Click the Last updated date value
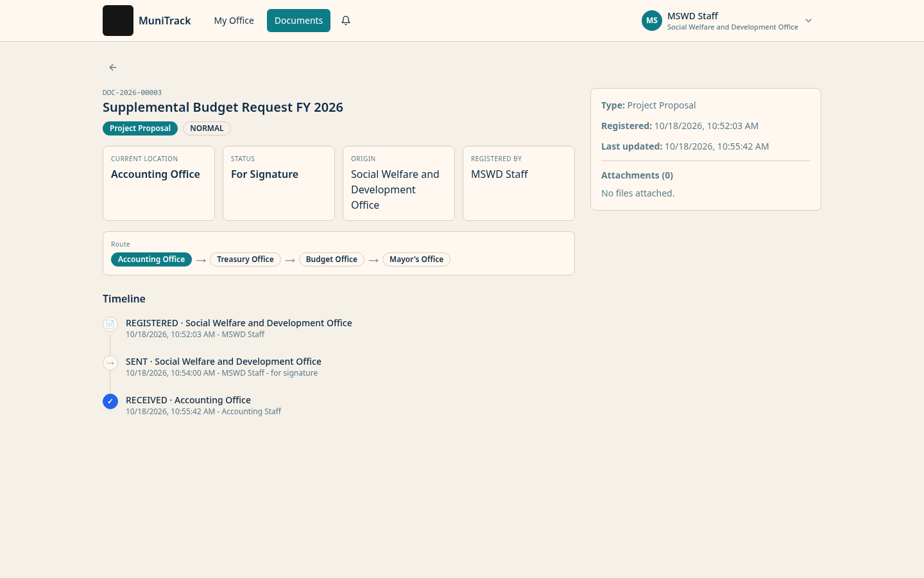The width and height of the screenshot is (924, 578). click(x=717, y=146)
